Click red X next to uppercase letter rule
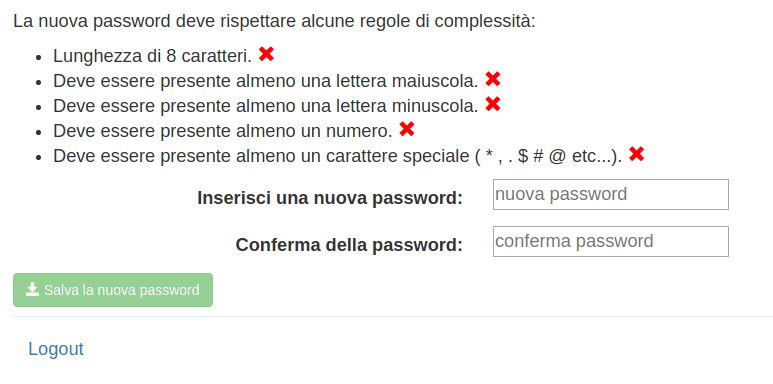Screen dimensions: 773x384 (x=492, y=79)
